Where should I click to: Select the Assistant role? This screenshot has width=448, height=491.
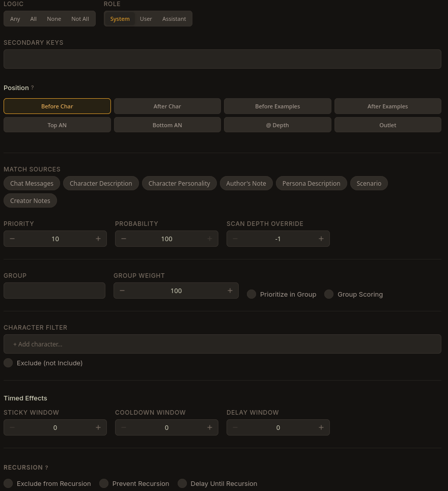coord(174,19)
